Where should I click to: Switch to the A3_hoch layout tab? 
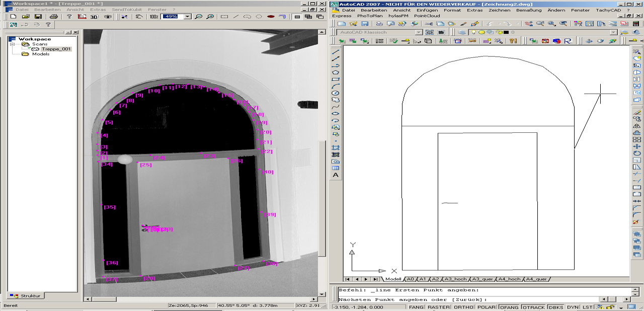tap(456, 279)
